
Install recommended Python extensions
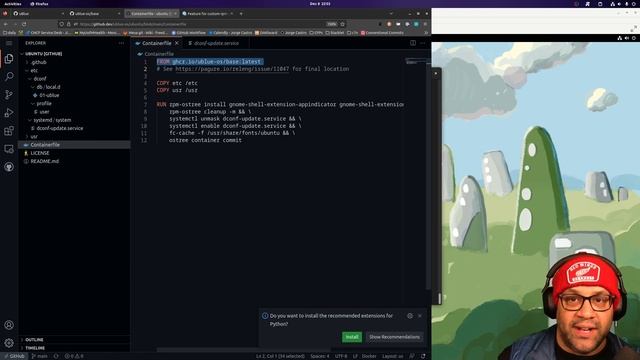tap(351, 337)
